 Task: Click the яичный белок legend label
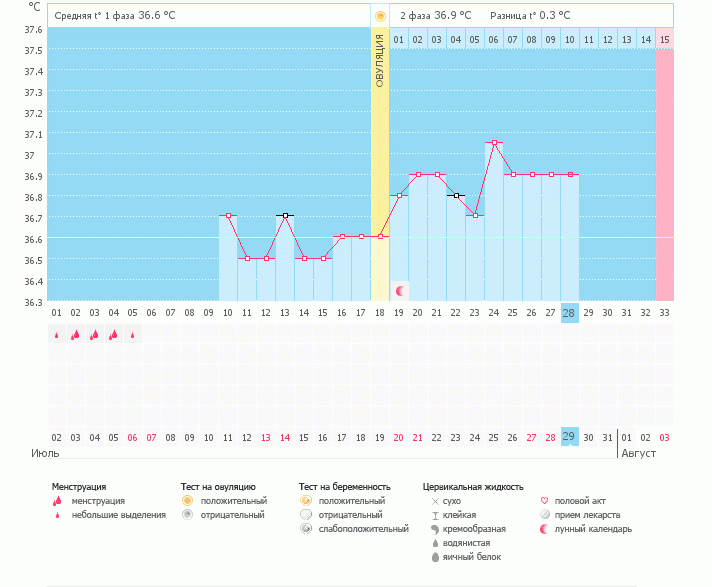coord(472,557)
